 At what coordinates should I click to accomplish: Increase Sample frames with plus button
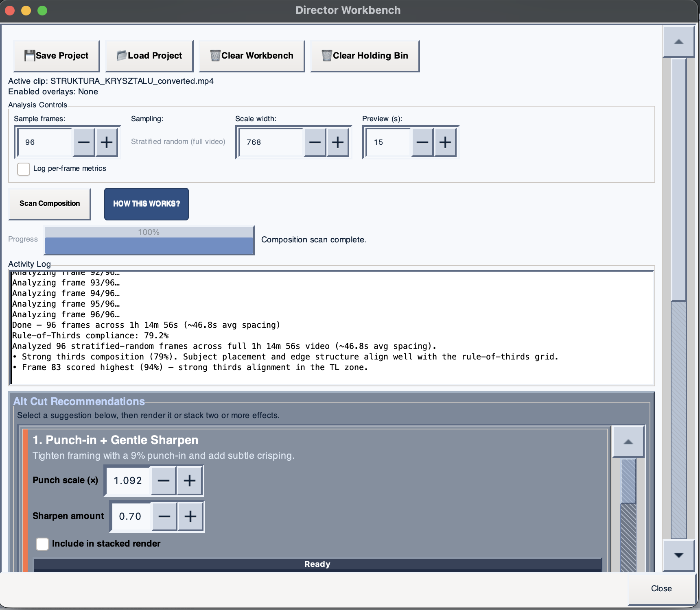tap(107, 142)
